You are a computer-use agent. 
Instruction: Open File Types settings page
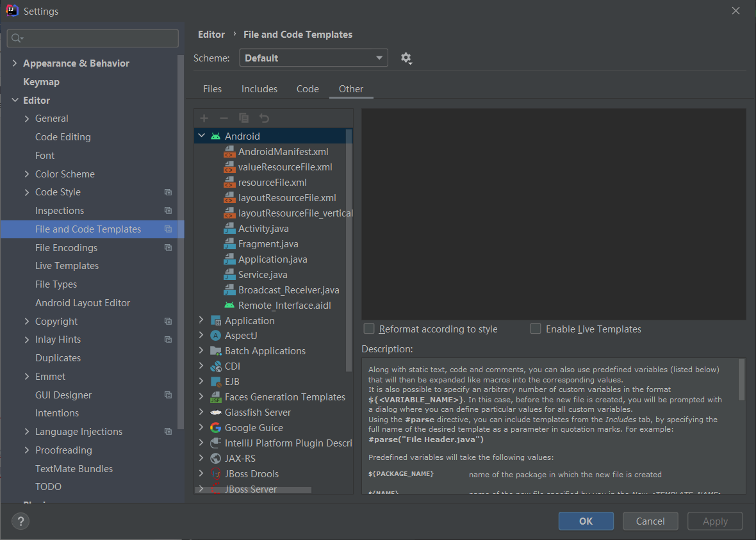pos(56,284)
